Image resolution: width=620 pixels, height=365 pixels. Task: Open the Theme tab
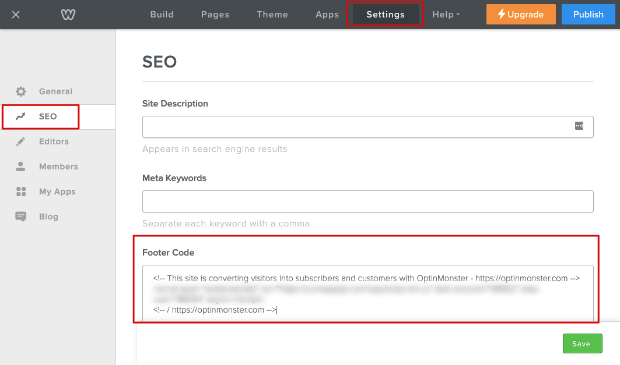coord(272,15)
